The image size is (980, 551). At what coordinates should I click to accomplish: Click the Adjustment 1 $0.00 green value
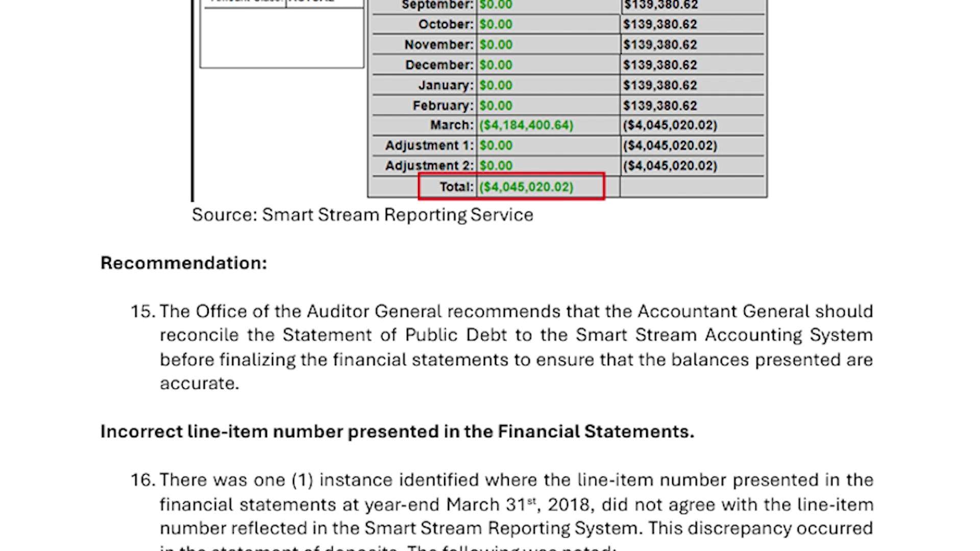496,146
